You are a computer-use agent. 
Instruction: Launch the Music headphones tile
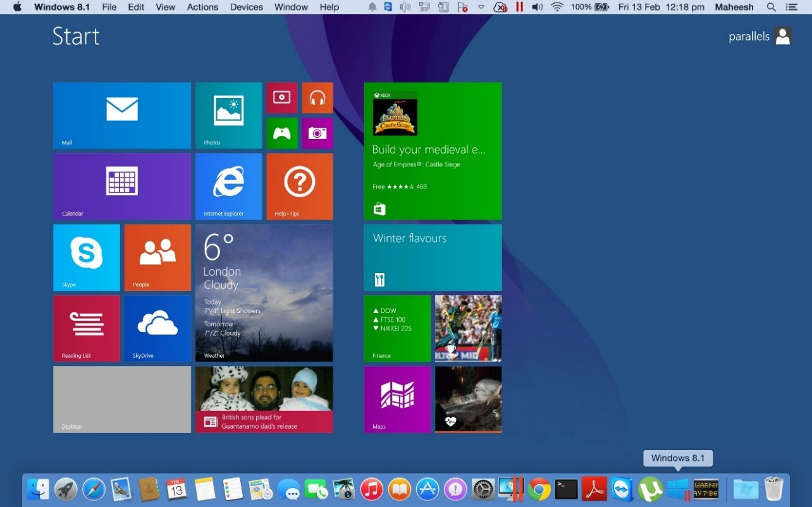[317, 98]
